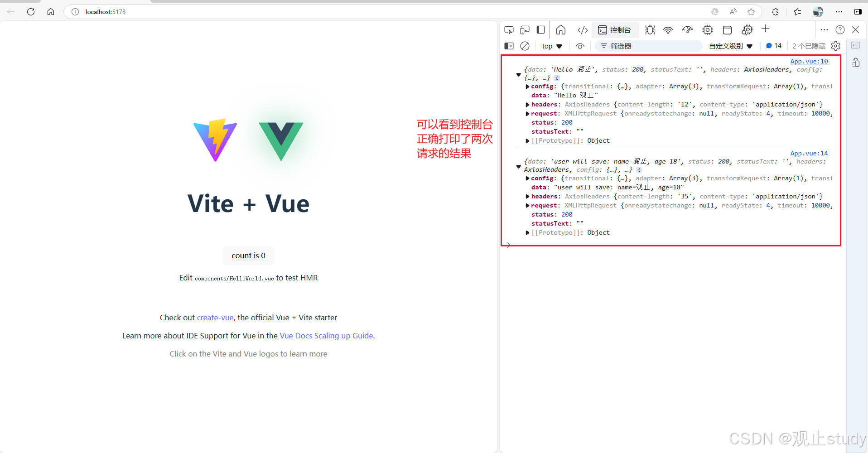The width and height of the screenshot is (868, 453).
Task: Open the 自定义级别 log level dropdown
Action: pyautogui.click(x=730, y=46)
